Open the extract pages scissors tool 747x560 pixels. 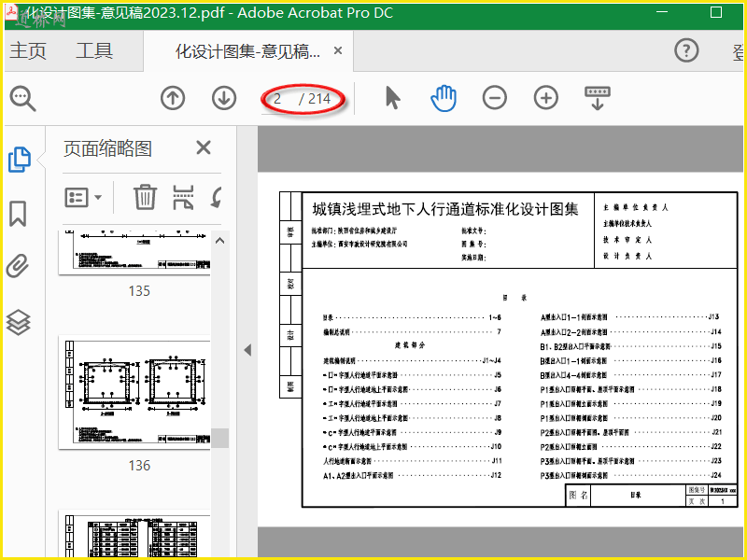[x=183, y=197]
